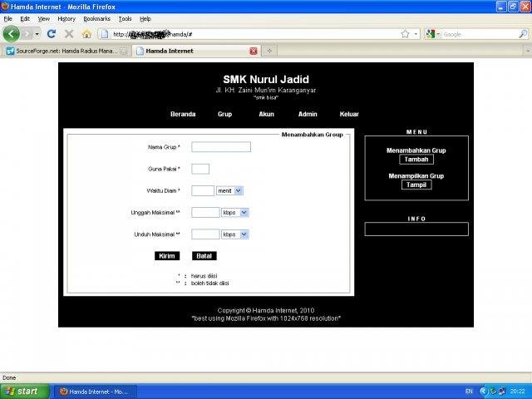Open the Help menu
This screenshot has width=532, height=399.
tap(145, 19)
